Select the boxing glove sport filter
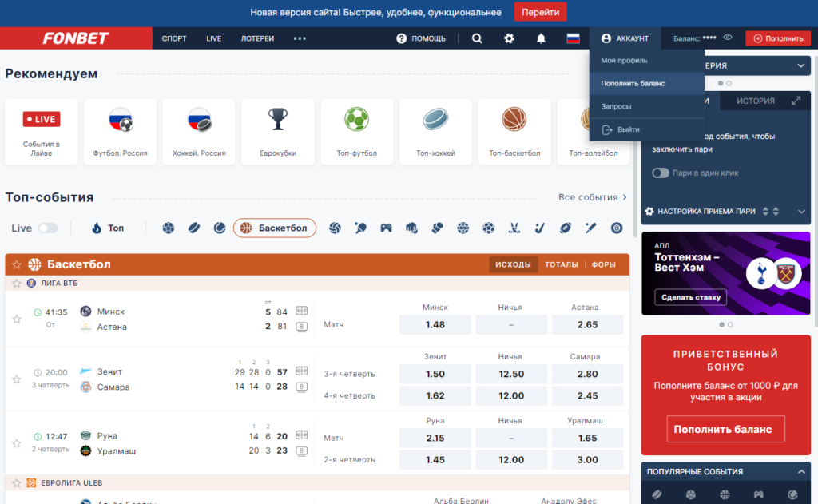818x504 pixels. point(437,228)
